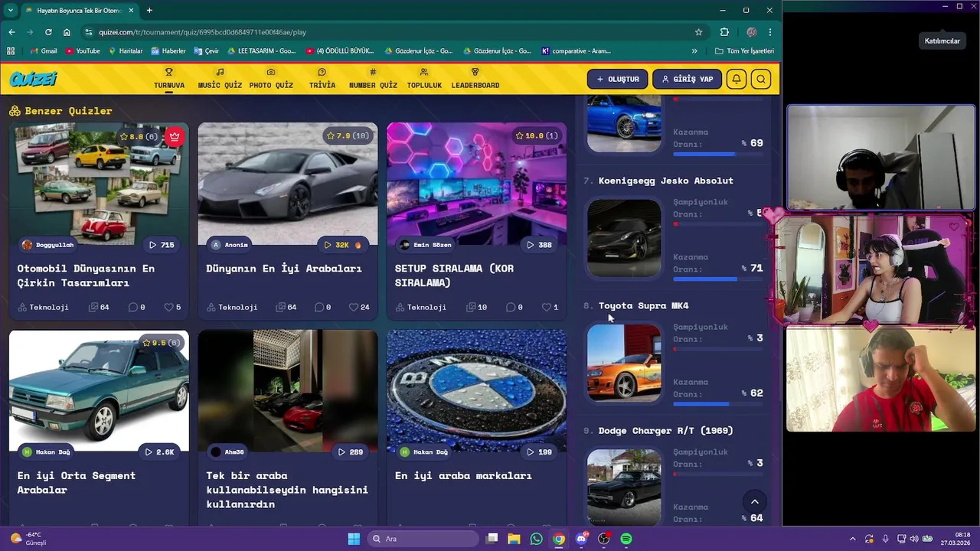980x551 pixels.
Task: Click Toyota Supra win-rate bar showing 62
Action: point(718,404)
